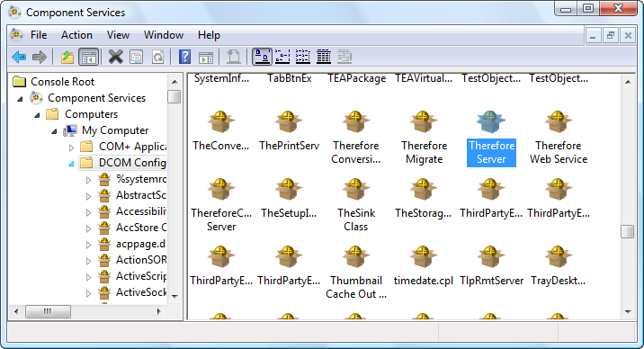The image size is (644, 349).
Task: Click the Up one level folder icon
Action: [x=67, y=57]
